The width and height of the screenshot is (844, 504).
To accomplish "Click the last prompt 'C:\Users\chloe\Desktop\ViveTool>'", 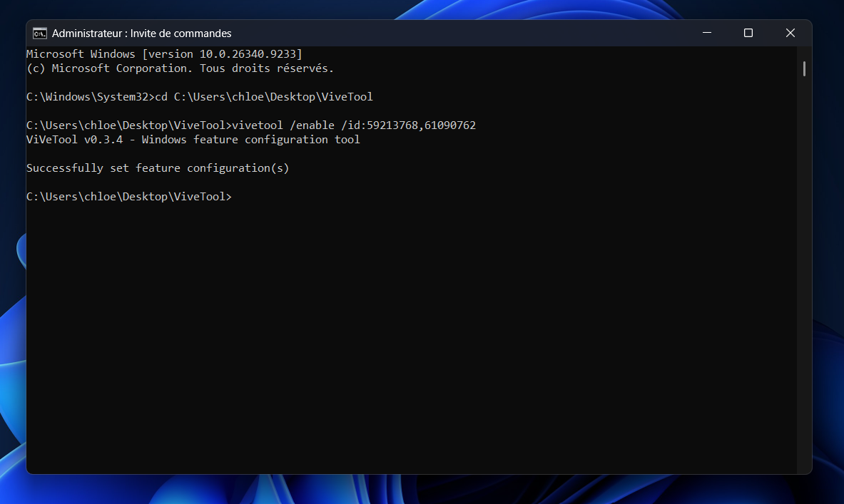I will point(129,197).
